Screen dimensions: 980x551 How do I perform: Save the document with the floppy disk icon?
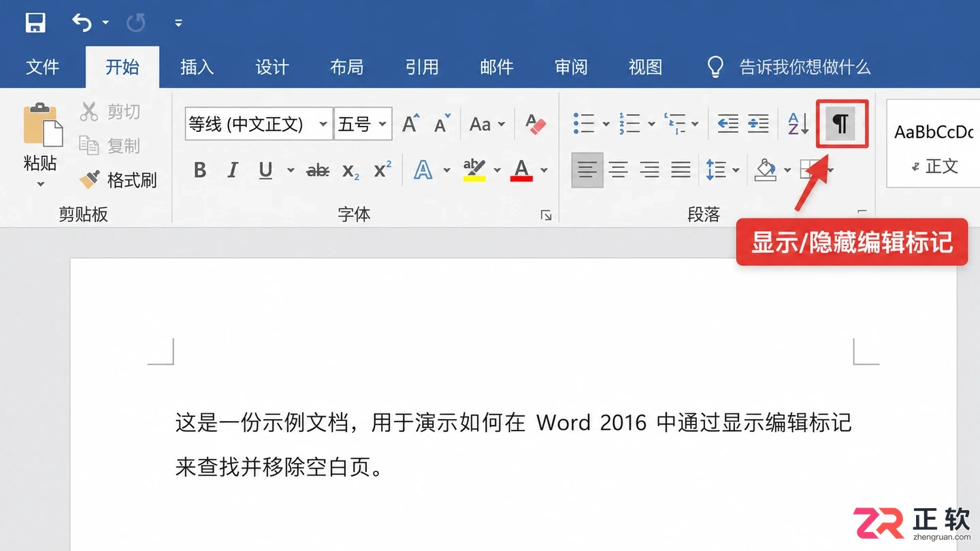[x=35, y=22]
